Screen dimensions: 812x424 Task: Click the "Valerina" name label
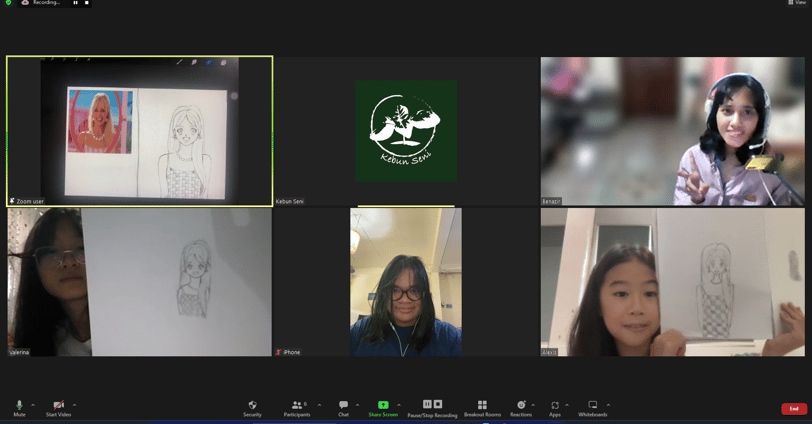point(19,352)
